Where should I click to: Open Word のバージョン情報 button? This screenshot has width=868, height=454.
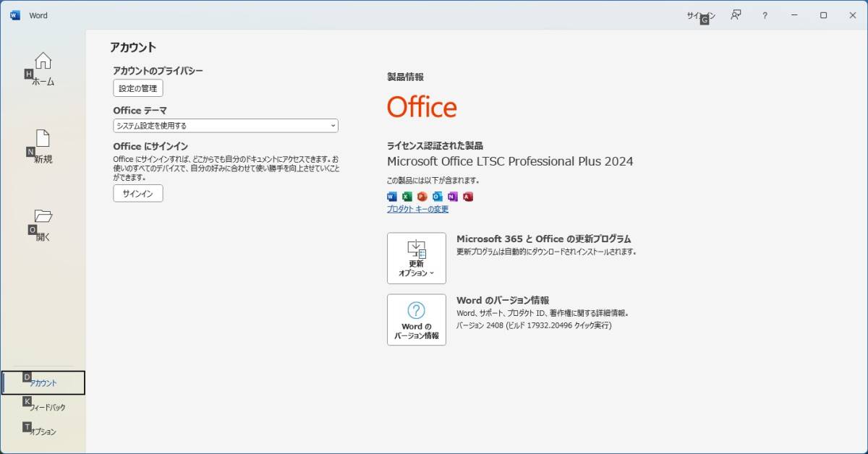[x=417, y=320]
